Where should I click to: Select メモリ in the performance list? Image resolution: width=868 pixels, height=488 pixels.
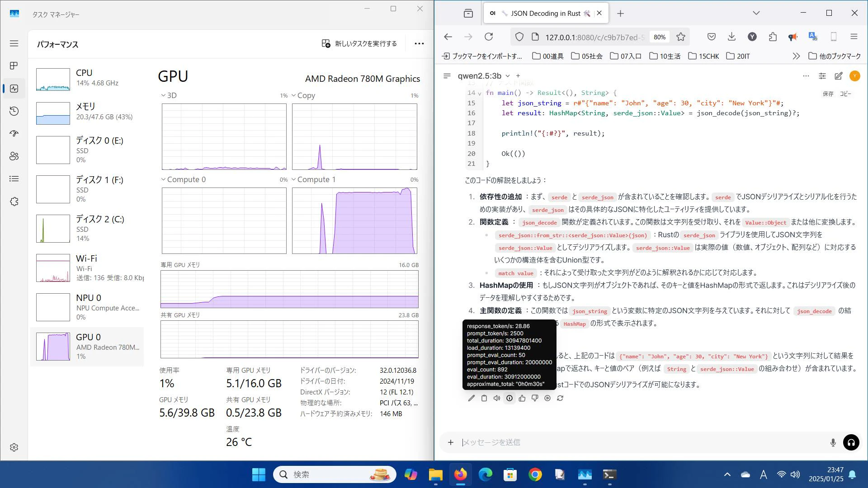(87, 113)
